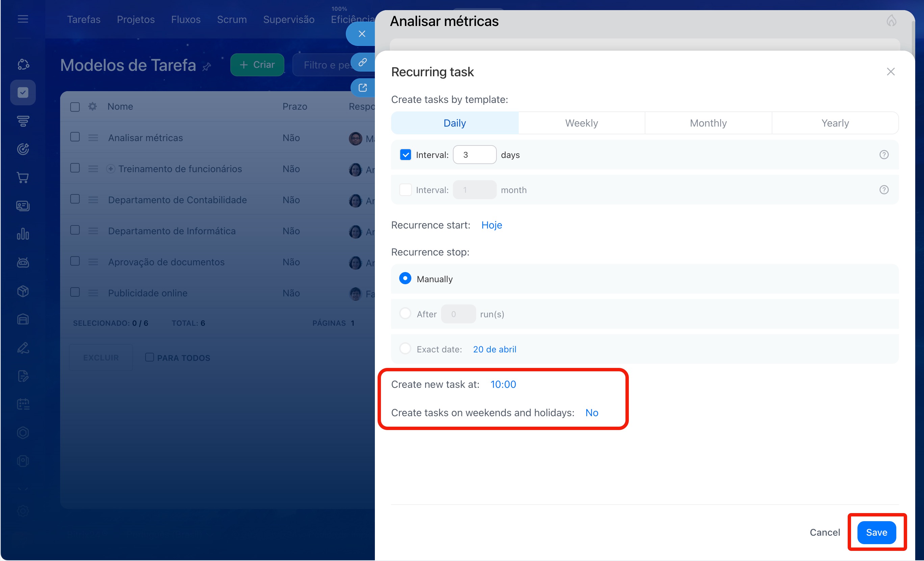This screenshot has width=924, height=561.
Task: Uncheck the days Interval checkbox
Action: click(405, 155)
